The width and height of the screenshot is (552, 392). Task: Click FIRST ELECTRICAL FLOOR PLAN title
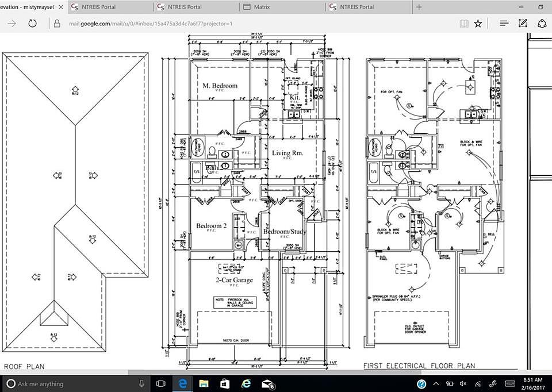pyautogui.click(x=419, y=366)
